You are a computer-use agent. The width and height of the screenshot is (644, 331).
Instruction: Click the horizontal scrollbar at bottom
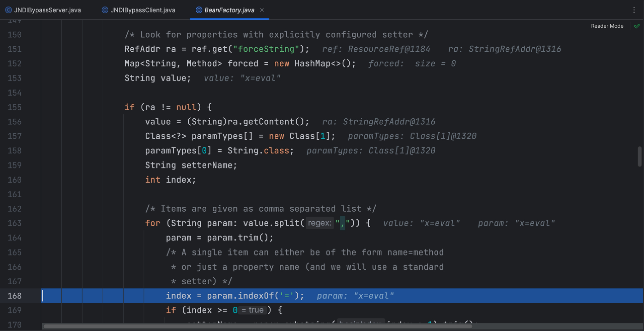pyautogui.click(x=258, y=326)
